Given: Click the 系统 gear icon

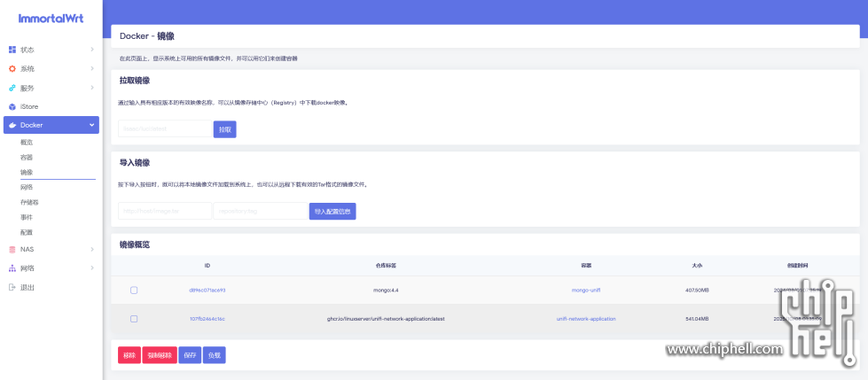Looking at the screenshot, I should [x=12, y=69].
